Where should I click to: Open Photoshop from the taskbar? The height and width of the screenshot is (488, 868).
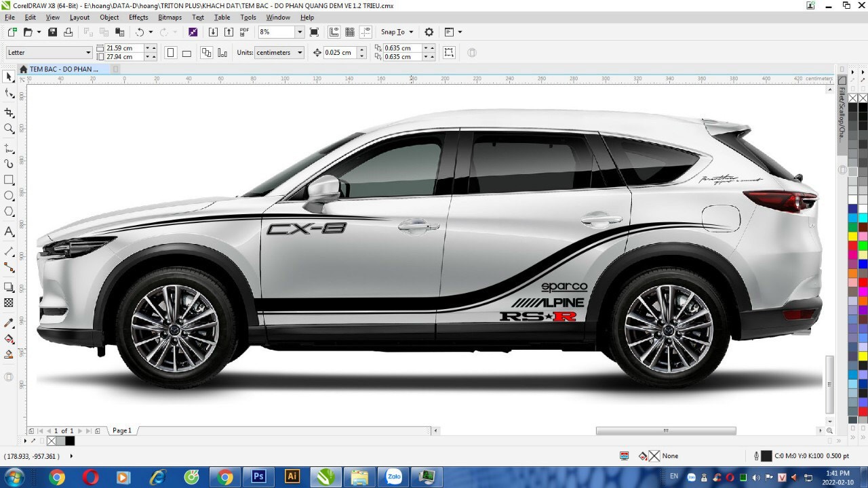(258, 477)
